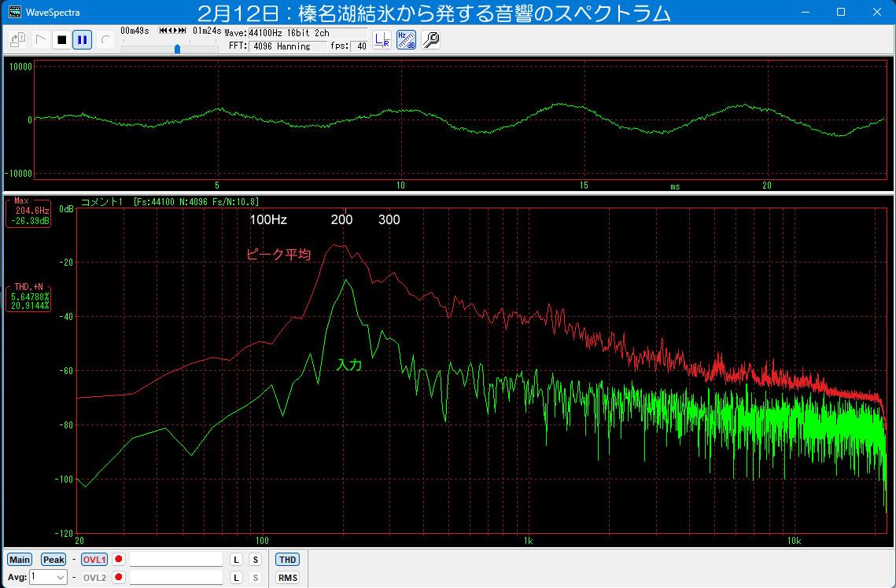Toggle the OVL1 overlay
The image size is (896, 588).
click(x=94, y=560)
